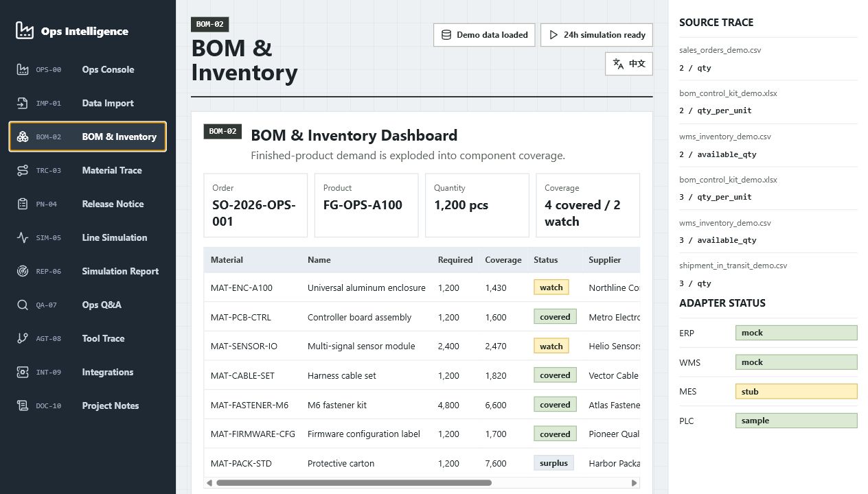The height and width of the screenshot is (494, 868).
Task: Click the 1,200 pcs quantity card
Action: point(477,205)
